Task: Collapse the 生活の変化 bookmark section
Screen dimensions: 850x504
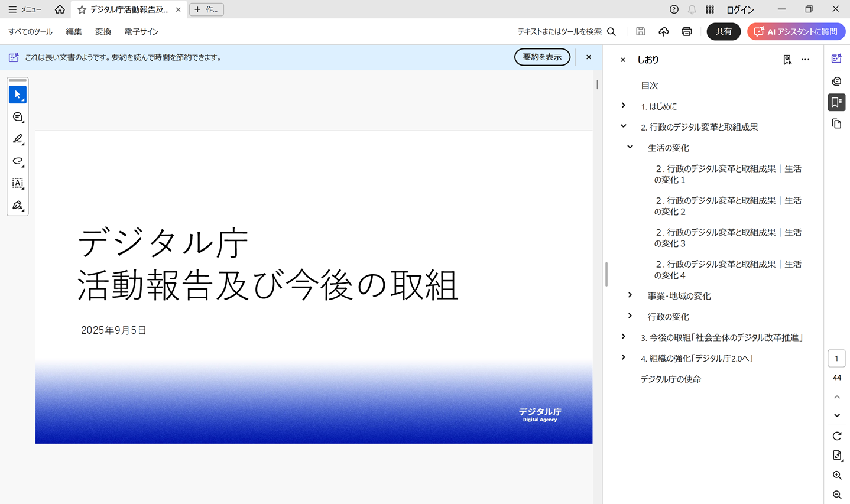Action: [630, 147]
